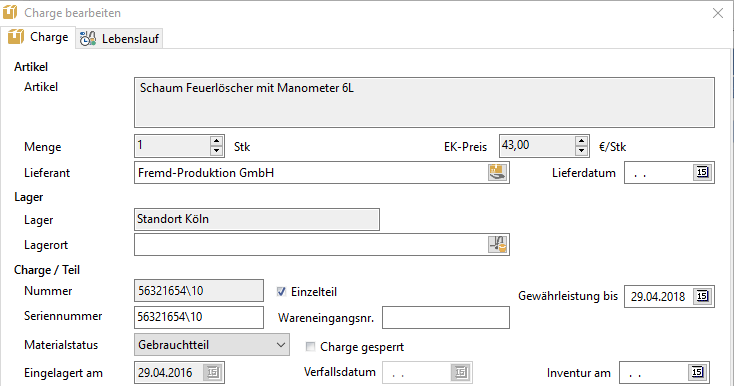Open calendar for Gewährleistung bis
Image resolution: width=734 pixels, height=386 pixels.
click(702, 296)
